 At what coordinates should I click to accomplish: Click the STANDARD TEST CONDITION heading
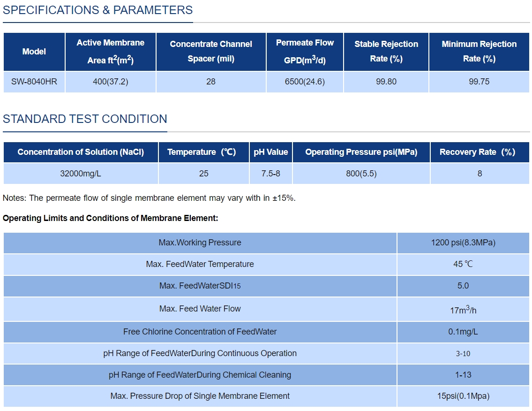point(85,119)
